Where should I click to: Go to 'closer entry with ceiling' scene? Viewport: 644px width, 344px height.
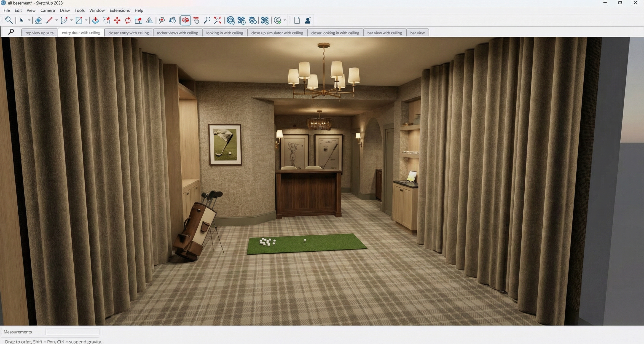coord(129,33)
